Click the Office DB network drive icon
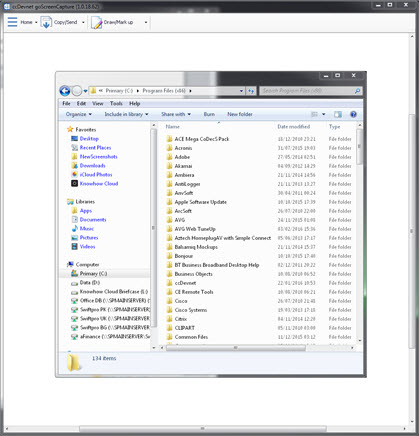Image resolution: width=419 pixels, height=436 pixels. click(x=75, y=301)
